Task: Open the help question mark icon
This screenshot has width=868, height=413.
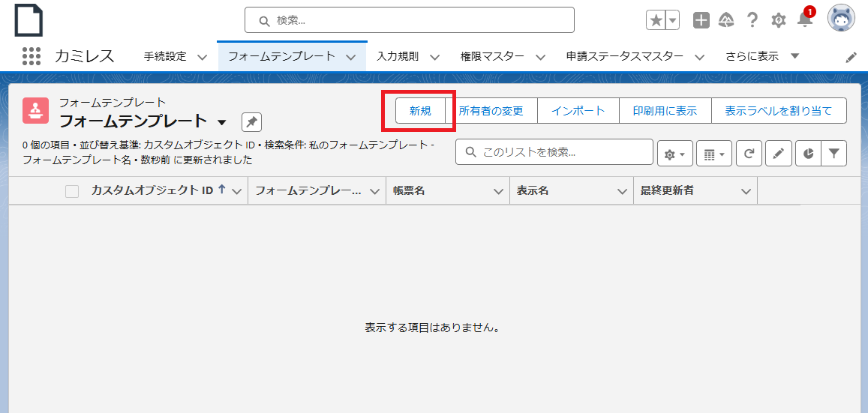Action: [752, 20]
